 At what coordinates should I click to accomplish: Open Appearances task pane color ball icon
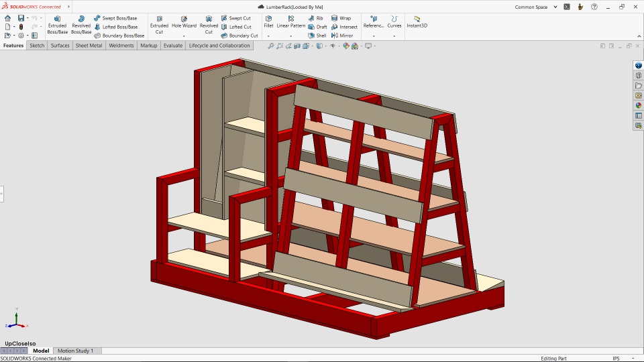(x=638, y=105)
